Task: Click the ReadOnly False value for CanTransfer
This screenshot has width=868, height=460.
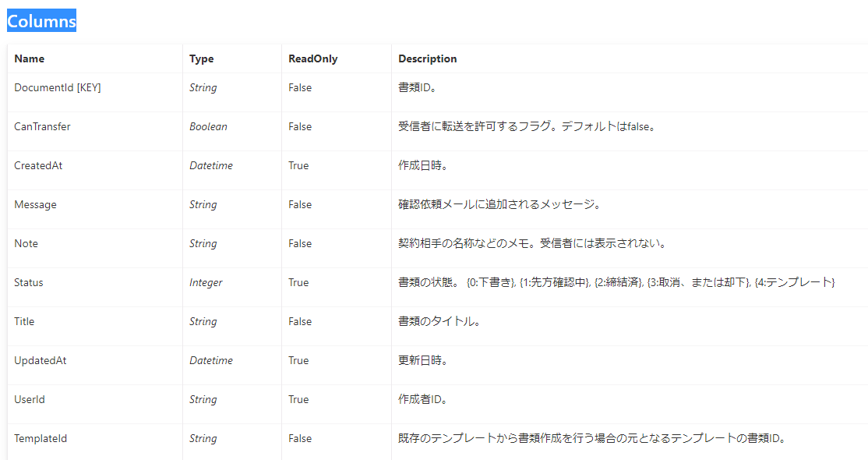Action: [300, 126]
